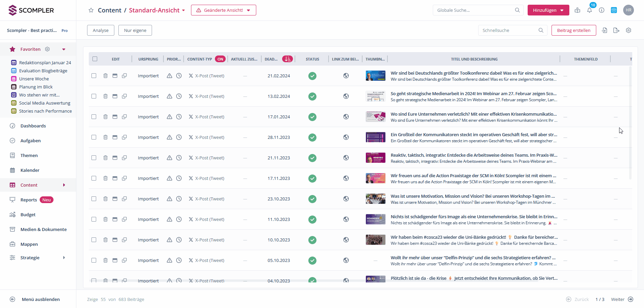Open Kalender in the sidebar
This screenshot has height=308, width=644.
pyautogui.click(x=30, y=170)
